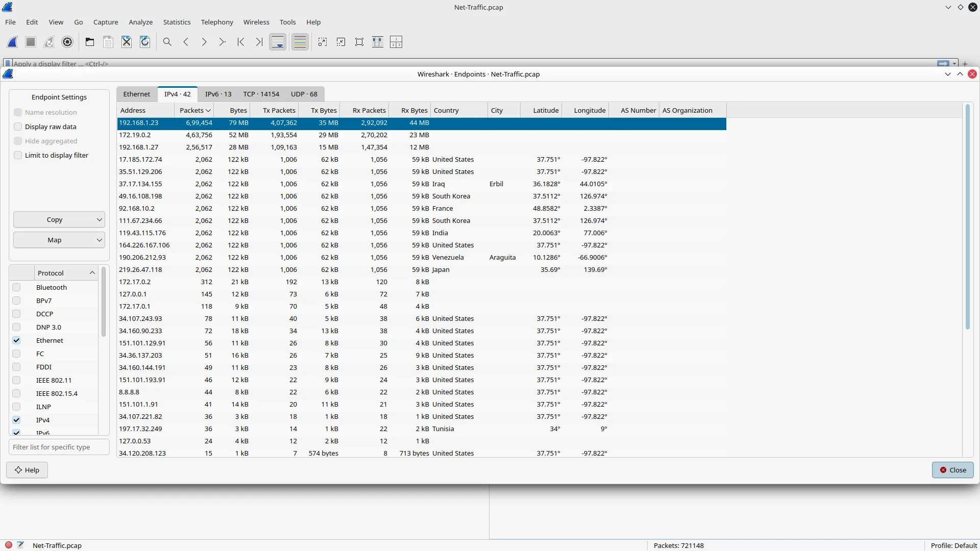Collapse Protocol list header arrow
The width and height of the screenshot is (980, 551).
pyautogui.click(x=92, y=273)
